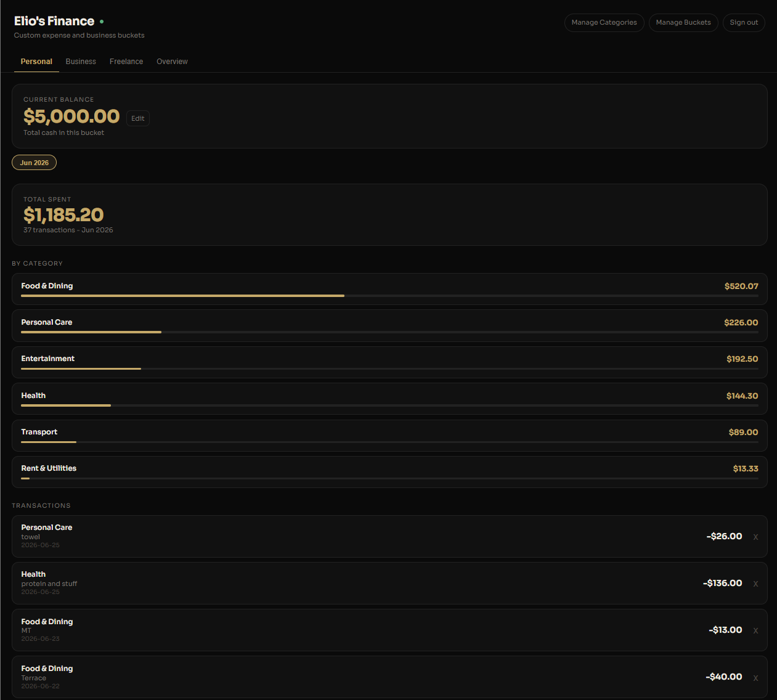Click the $192.50 Entertainment amount
777x700 pixels.
coord(742,359)
